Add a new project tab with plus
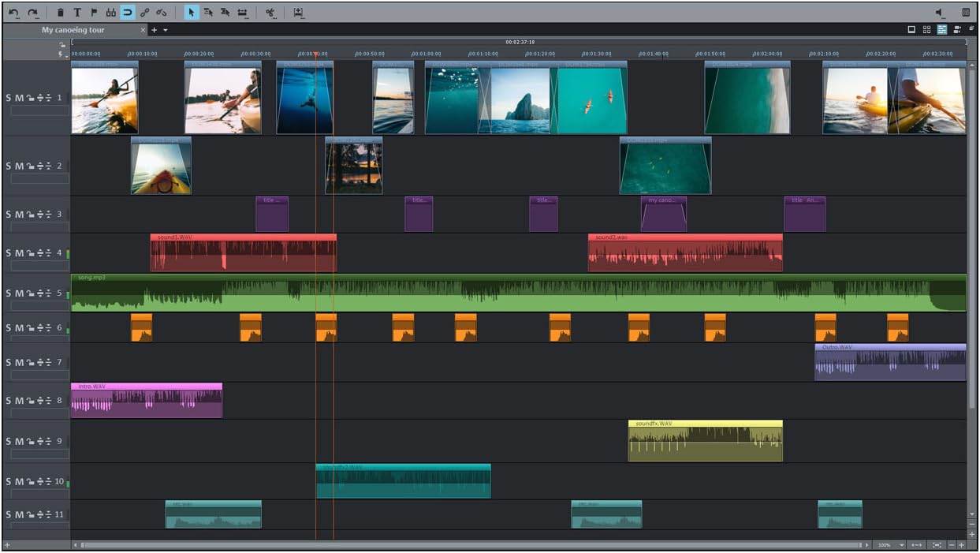 point(155,30)
